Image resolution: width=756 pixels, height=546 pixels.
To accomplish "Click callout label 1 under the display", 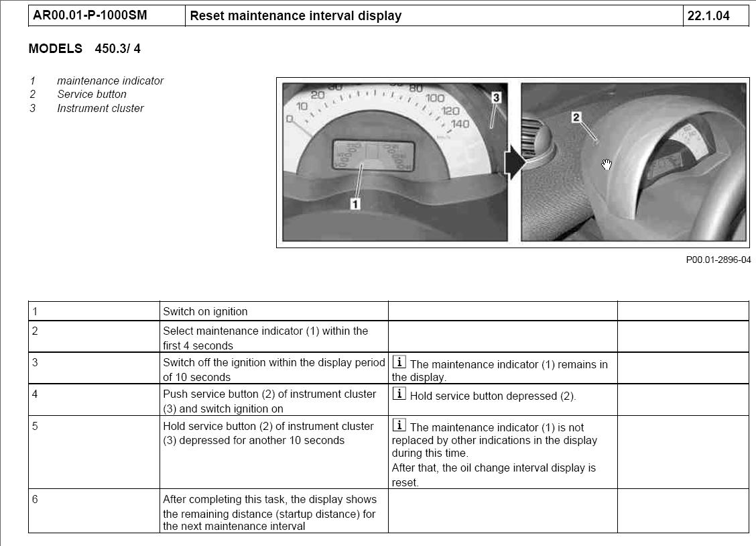I will pos(355,203).
